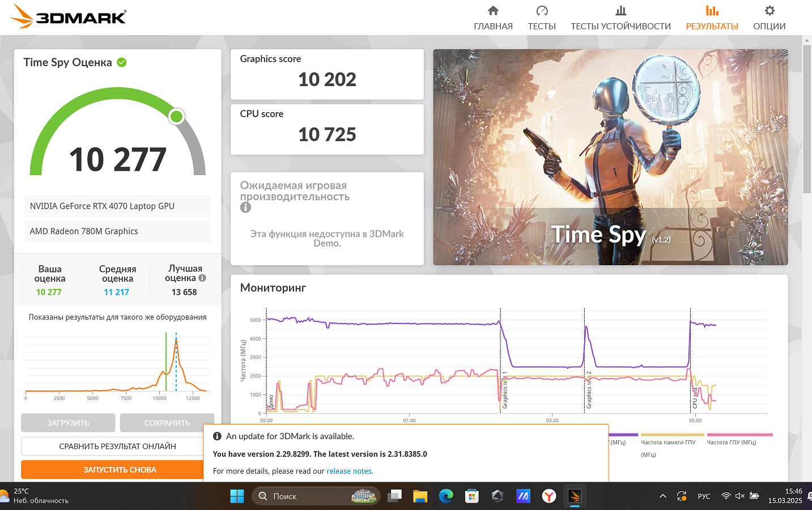
Task: Click info icon in the update notification
Action: point(217,436)
